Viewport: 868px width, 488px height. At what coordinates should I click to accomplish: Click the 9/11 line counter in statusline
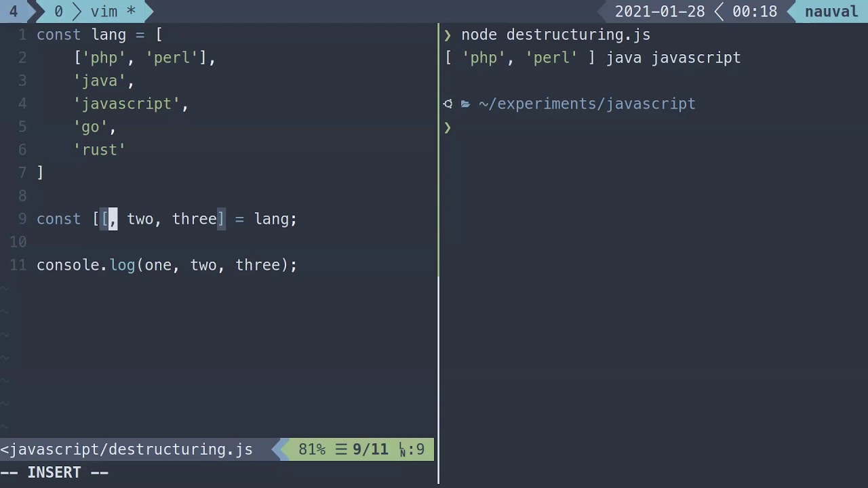pos(370,449)
